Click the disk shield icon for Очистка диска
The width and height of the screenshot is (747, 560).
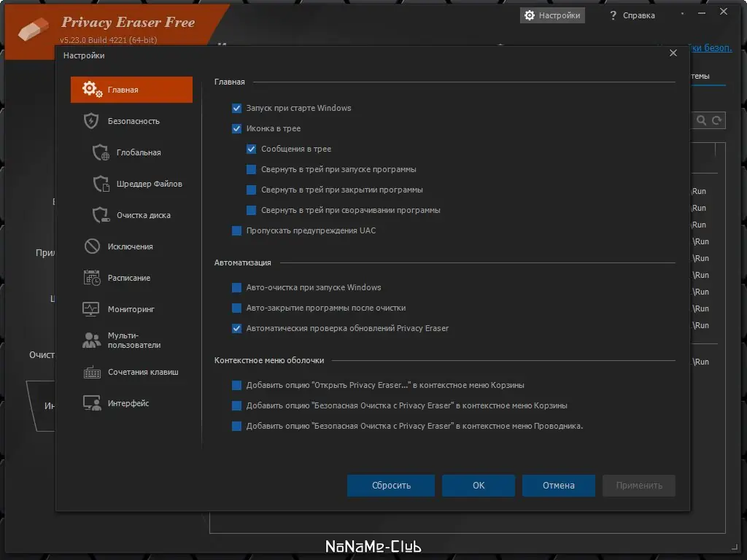[x=101, y=215]
